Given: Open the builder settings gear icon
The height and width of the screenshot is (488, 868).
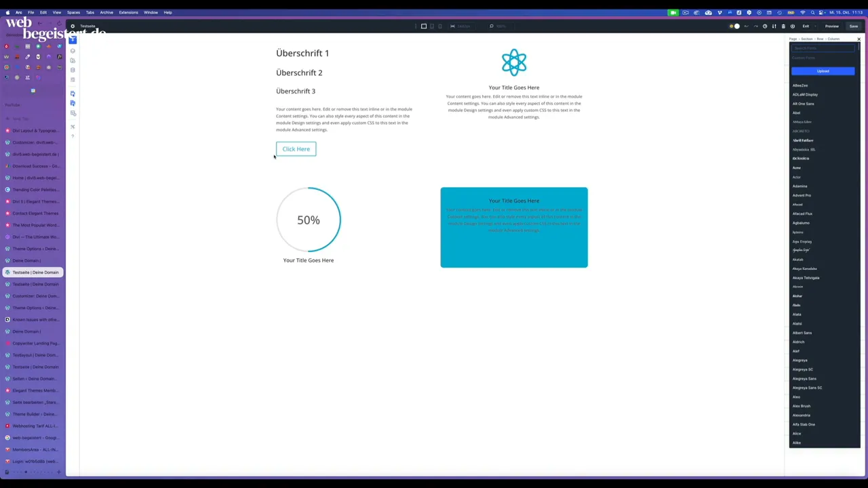Looking at the screenshot, I should click(x=73, y=26).
